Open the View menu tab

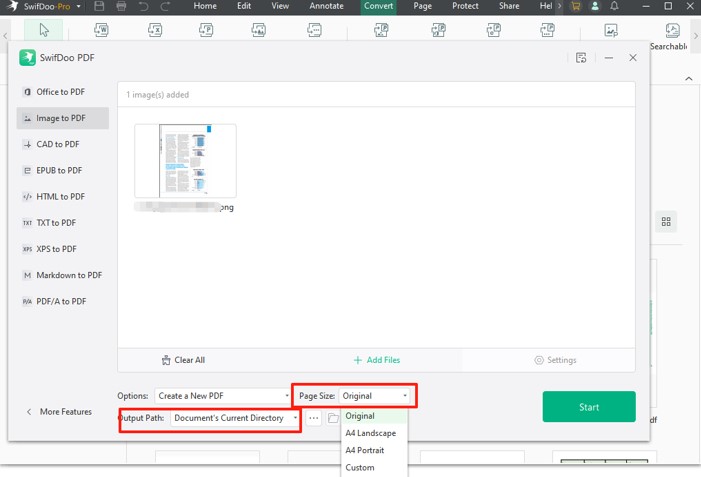coord(280,6)
